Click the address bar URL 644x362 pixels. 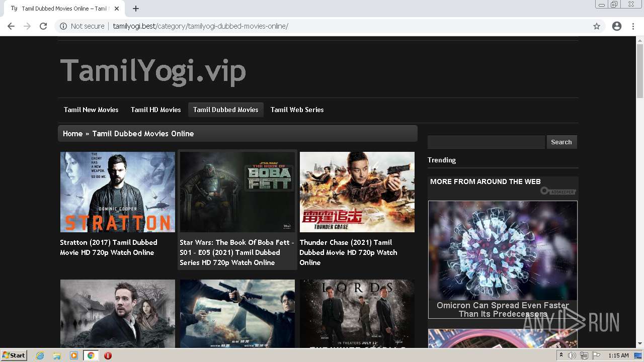pos(200,26)
